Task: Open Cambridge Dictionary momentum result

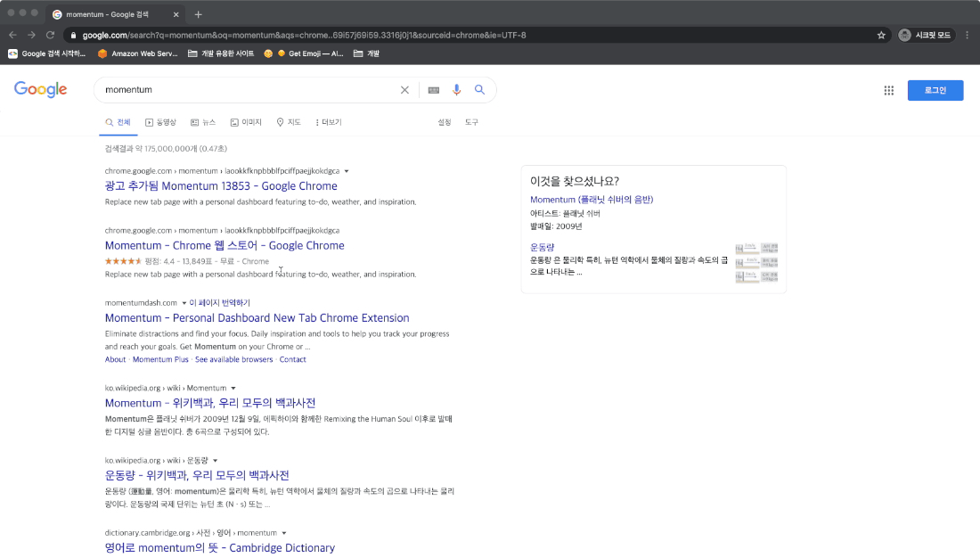Action: pyautogui.click(x=220, y=548)
